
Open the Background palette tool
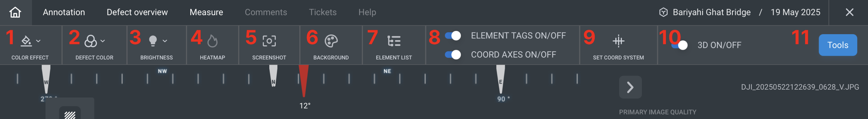331,41
